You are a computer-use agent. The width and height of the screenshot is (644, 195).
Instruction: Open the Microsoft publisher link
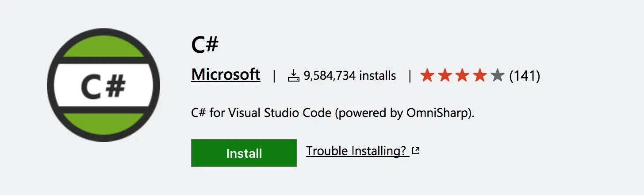(x=226, y=75)
